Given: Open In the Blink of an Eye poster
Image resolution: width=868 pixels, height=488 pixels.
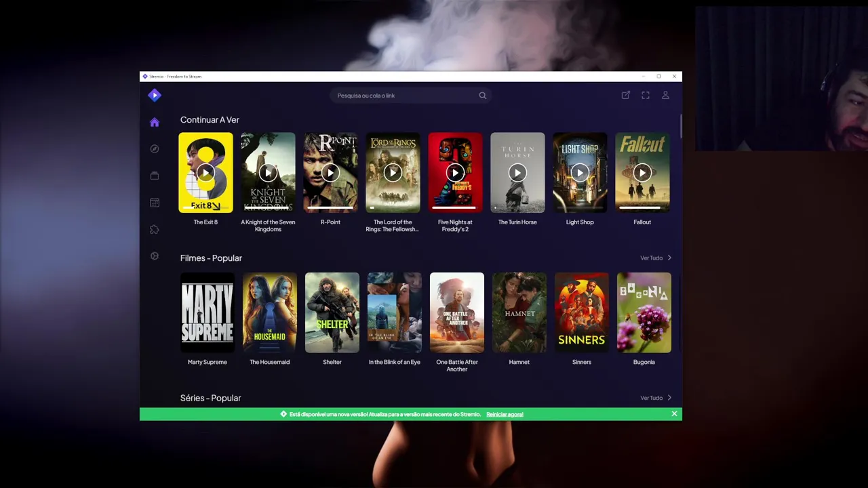Looking at the screenshot, I should [x=395, y=312].
